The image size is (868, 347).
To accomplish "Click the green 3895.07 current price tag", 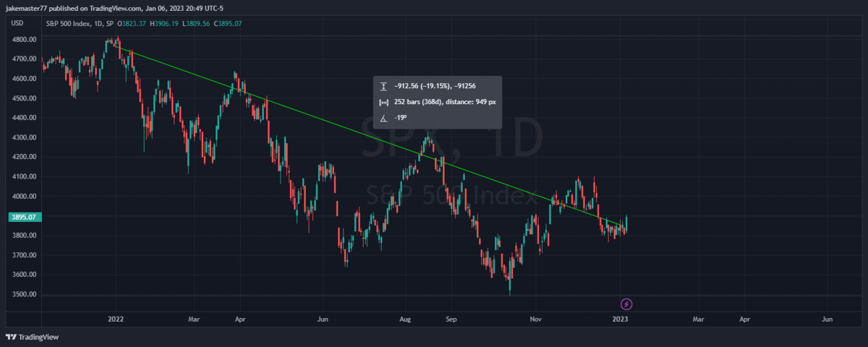I will pos(24,216).
